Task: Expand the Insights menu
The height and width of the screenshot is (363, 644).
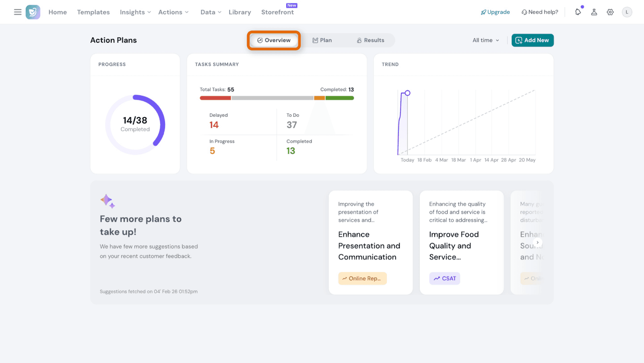Action: (135, 12)
